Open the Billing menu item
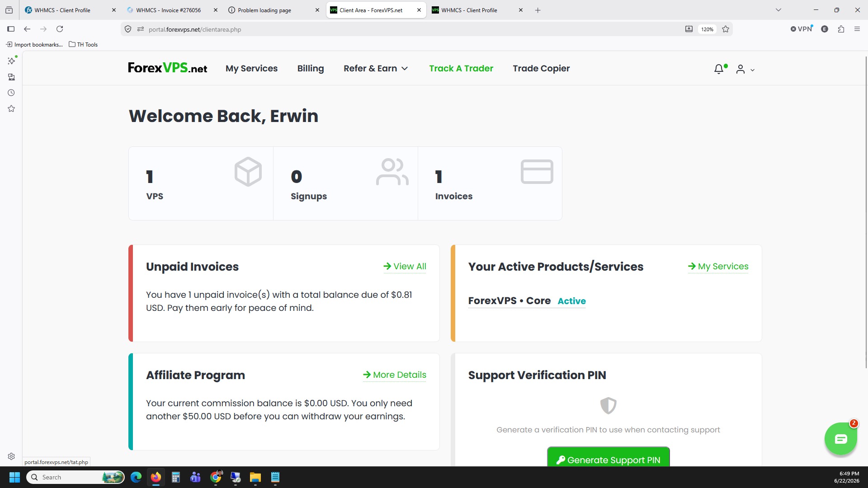The image size is (868, 488). [x=311, y=68]
